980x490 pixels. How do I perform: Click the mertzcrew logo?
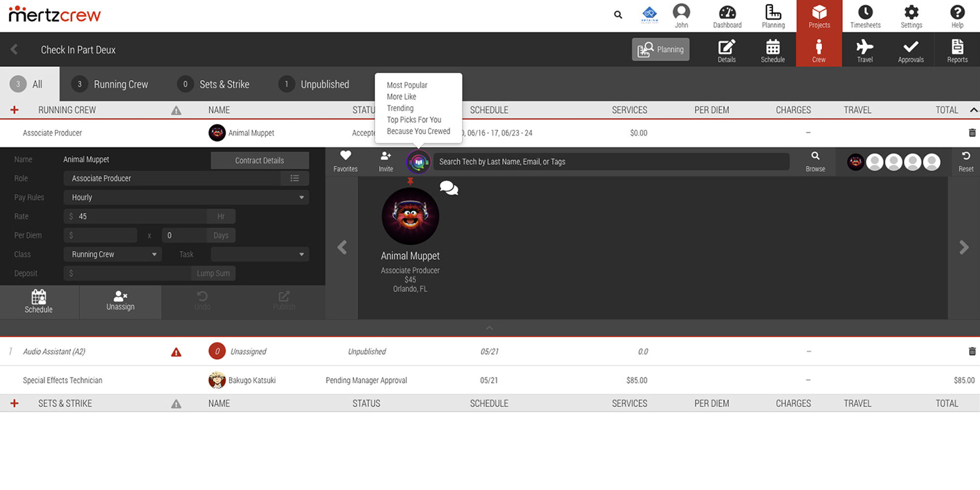click(x=55, y=15)
